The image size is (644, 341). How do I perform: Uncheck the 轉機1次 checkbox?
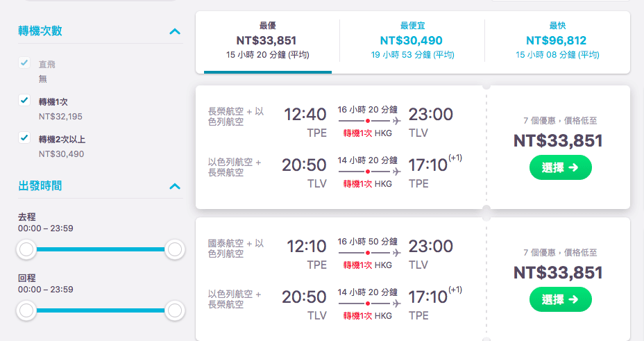tap(24, 100)
